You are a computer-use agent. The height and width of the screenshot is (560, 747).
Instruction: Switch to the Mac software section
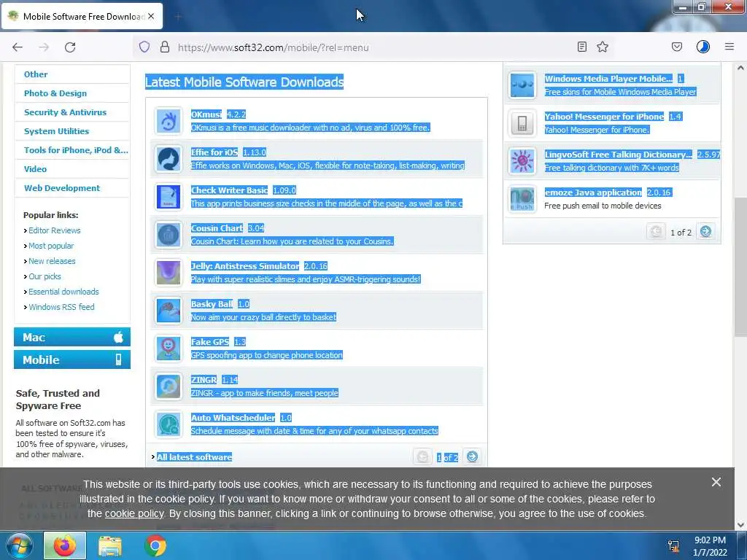(72, 337)
